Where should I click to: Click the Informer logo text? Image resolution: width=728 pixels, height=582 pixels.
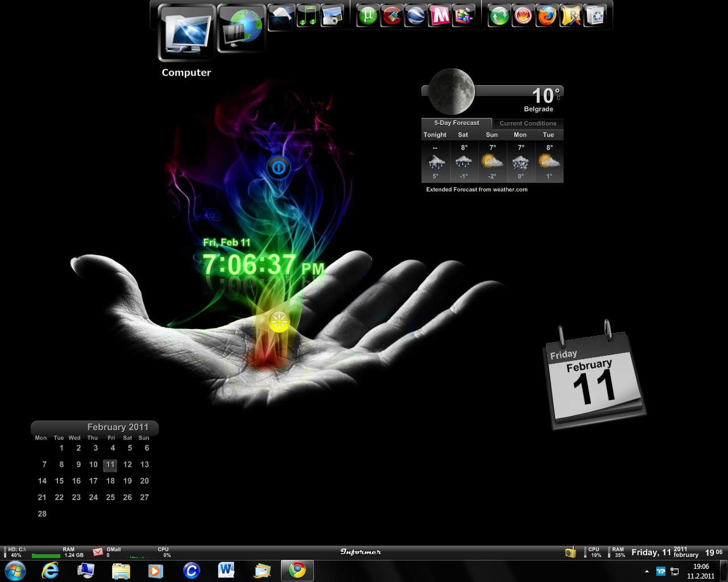tap(361, 552)
